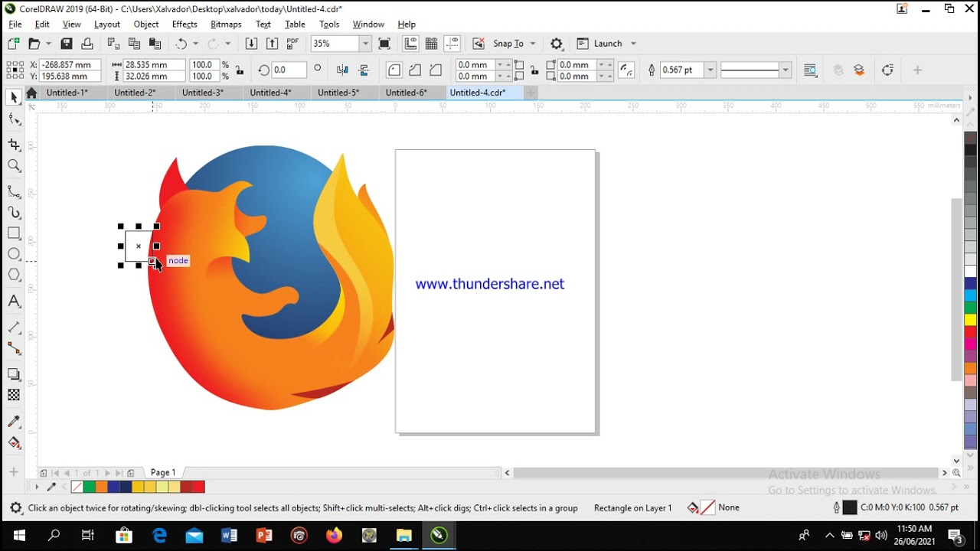Toggle Show Grid button
This screenshot has height=551, width=980.
tap(432, 44)
